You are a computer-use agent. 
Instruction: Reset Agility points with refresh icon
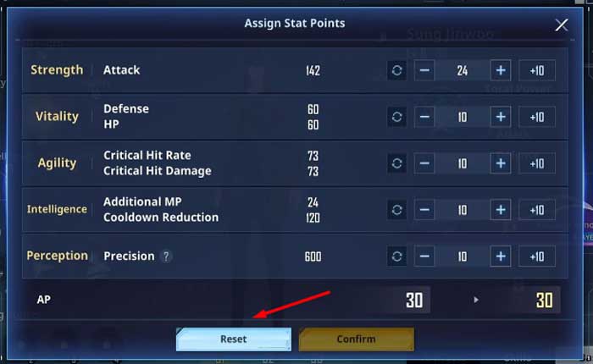pos(396,163)
